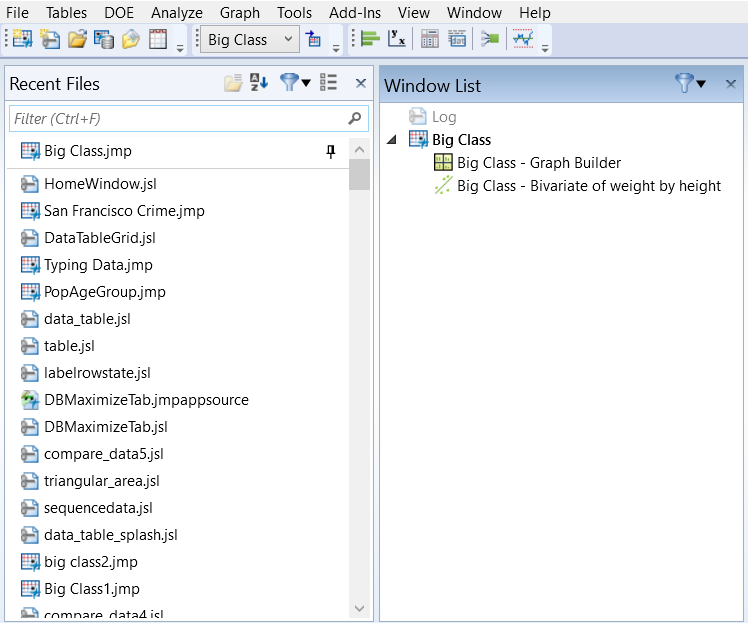Click the sort A-Z icon in Recent Files
The width and height of the screenshot is (748, 623).
pyautogui.click(x=259, y=84)
